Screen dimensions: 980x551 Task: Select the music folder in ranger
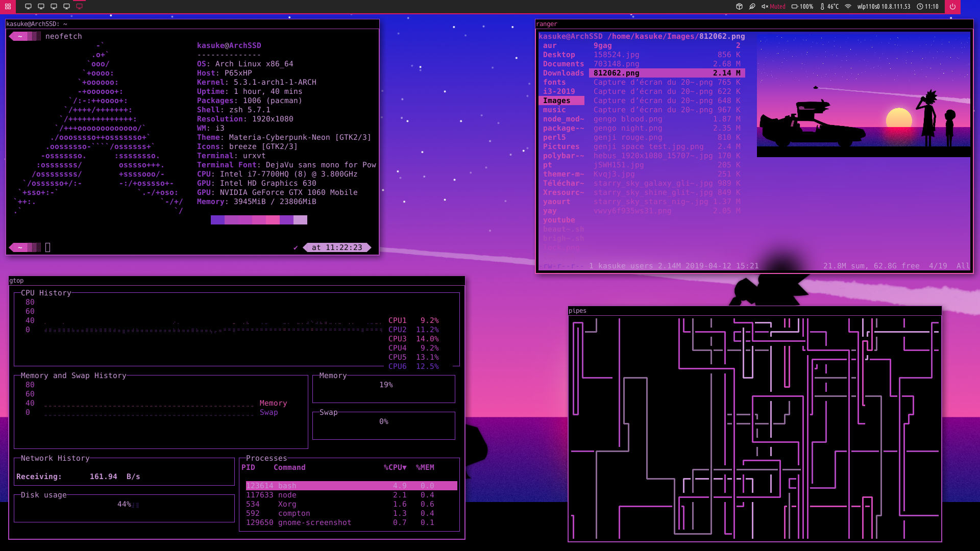click(554, 110)
